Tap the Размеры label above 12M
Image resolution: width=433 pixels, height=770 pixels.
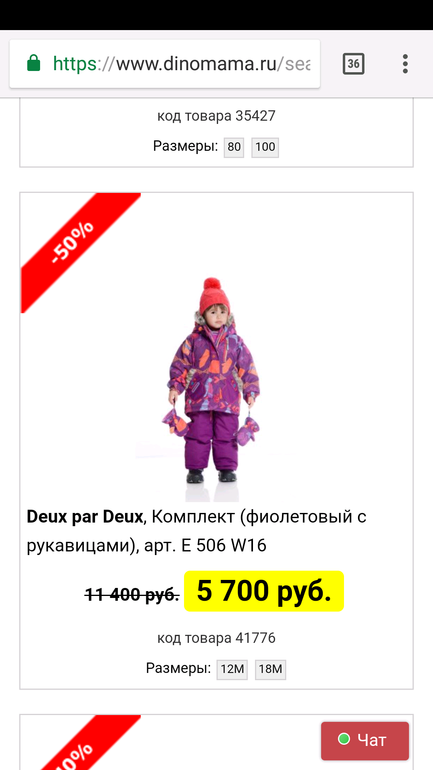coord(178,668)
